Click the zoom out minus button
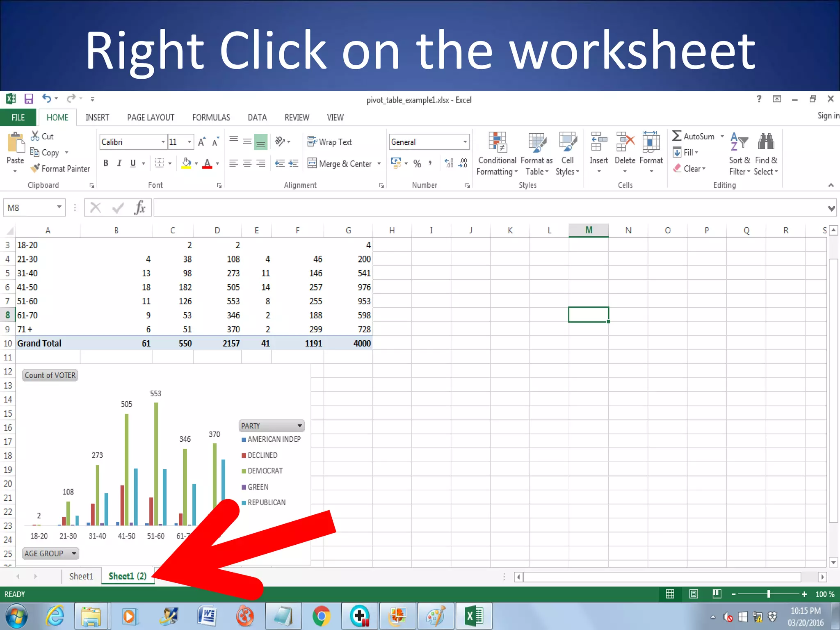 coord(733,594)
